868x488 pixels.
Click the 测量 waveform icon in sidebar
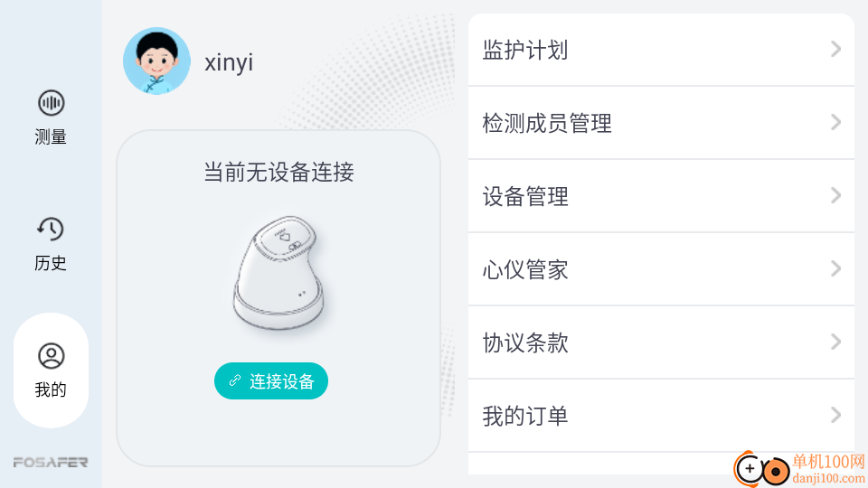(x=51, y=103)
